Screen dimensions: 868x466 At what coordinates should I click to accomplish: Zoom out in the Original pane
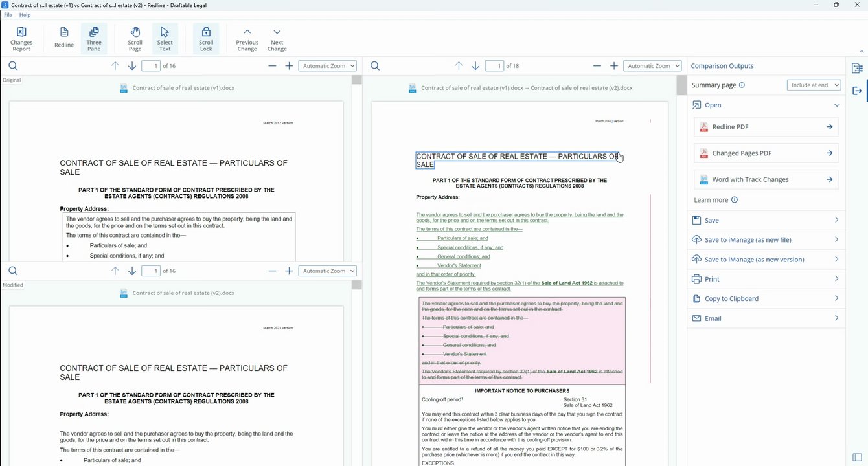pos(272,66)
